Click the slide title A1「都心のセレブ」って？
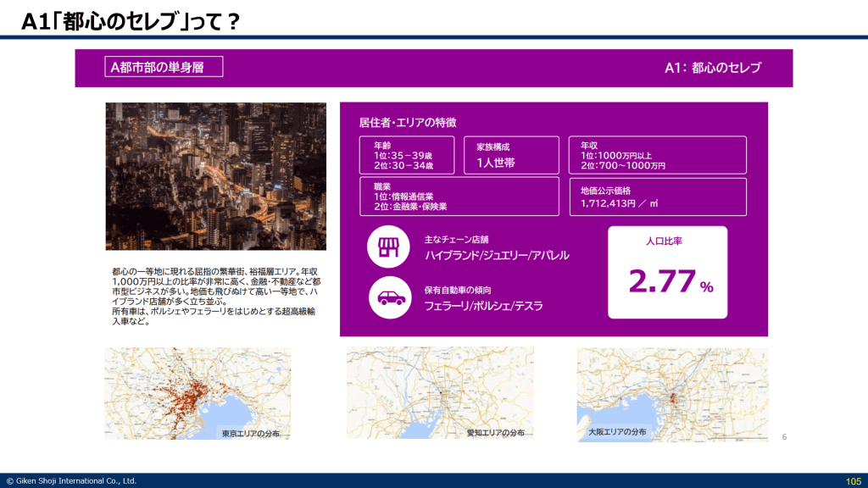Image resolution: width=868 pixels, height=488 pixels. (x=131, y=21)
